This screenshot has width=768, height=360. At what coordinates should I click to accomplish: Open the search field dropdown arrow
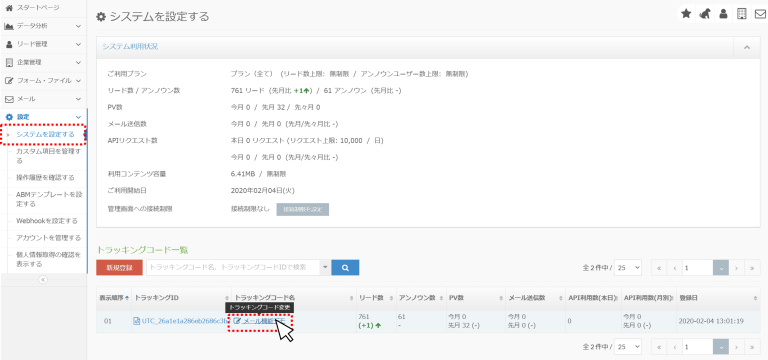pyautogui.click(x=325, y=267)
